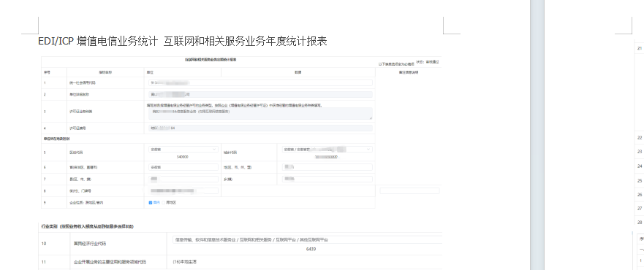
Task: Click the region code value 340000
Action: coord(183,157)
